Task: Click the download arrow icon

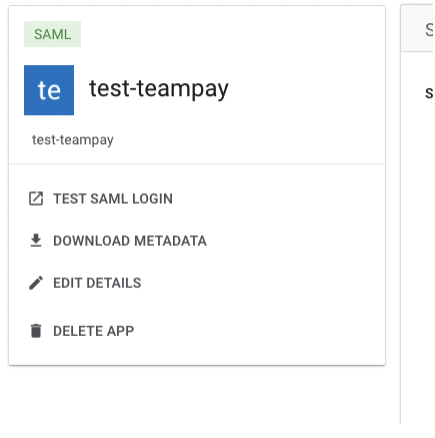Action: click(x=36, y=241)
